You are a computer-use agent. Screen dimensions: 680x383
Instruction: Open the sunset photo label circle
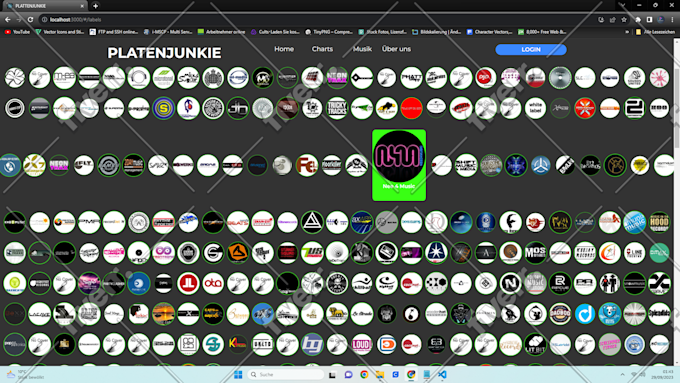pyautogui.click(x=163, y=314)
